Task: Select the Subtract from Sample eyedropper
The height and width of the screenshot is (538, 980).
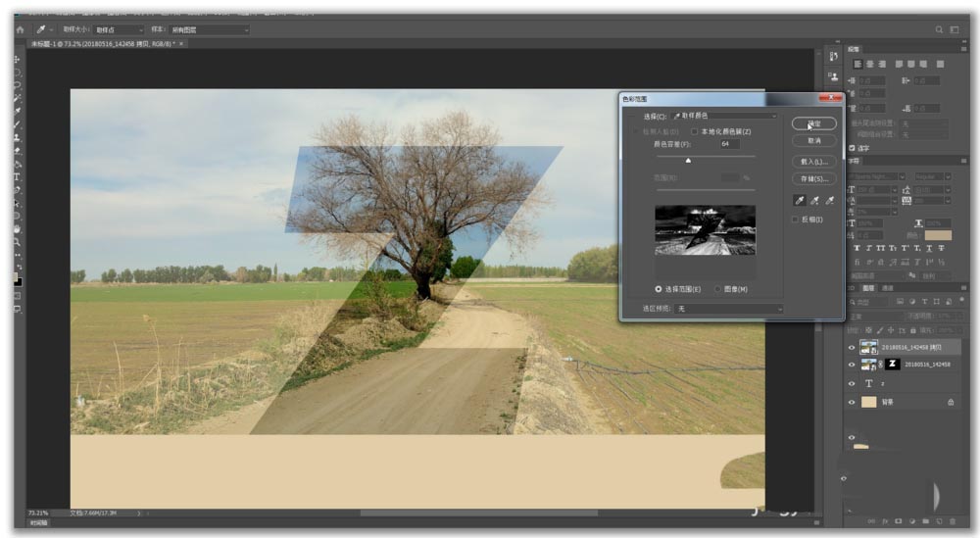Action: point(829,201)
